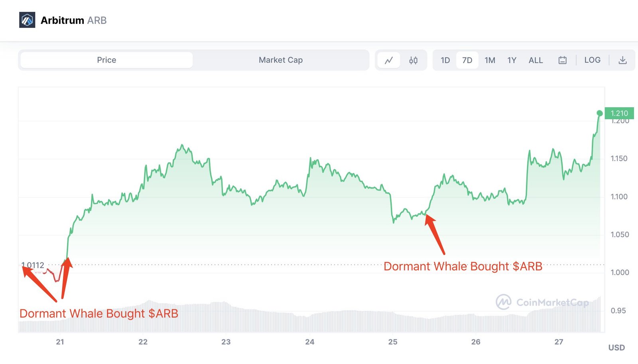Select the Price tab
Viewport: 638px width, 364px height.
(x=106, y=60)
